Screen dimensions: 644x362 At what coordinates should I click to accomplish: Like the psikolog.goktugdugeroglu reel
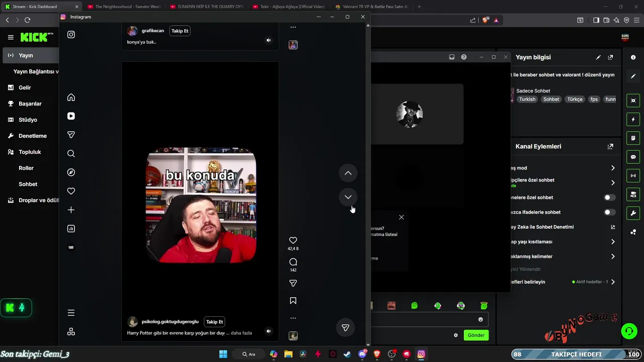[293, 240]
